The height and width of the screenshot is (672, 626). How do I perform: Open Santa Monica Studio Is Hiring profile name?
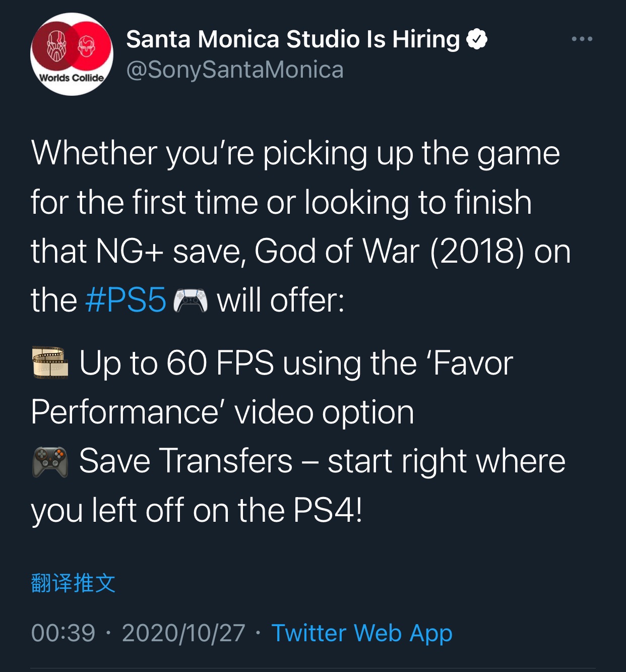(x=293, y=39)
